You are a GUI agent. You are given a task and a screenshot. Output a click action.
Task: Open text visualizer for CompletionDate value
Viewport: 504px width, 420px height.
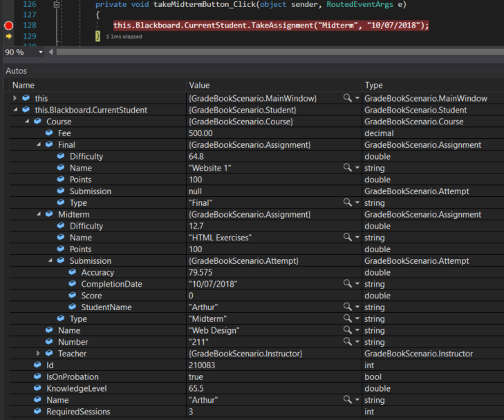click(348, 283)
